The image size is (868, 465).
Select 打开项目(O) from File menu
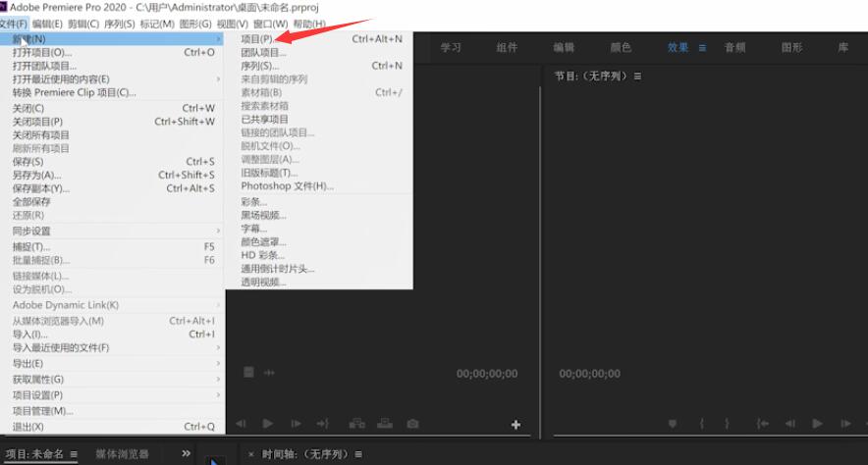click(x=113, y=53)
